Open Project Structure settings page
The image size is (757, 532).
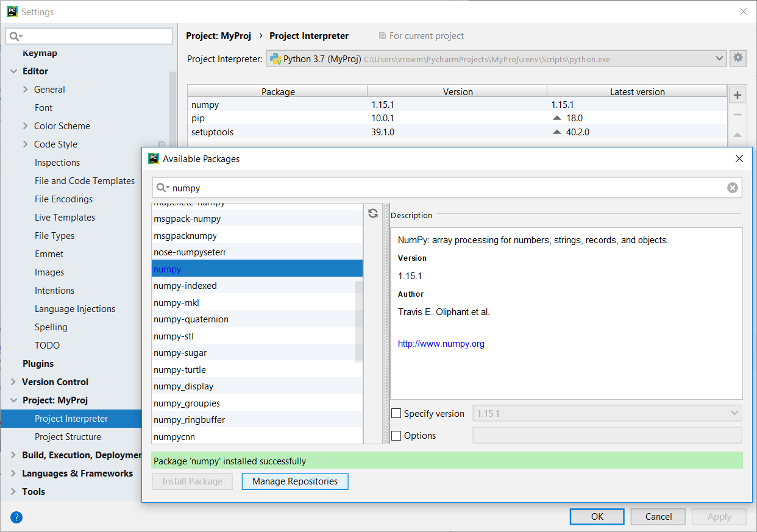(x=68, y=437)
